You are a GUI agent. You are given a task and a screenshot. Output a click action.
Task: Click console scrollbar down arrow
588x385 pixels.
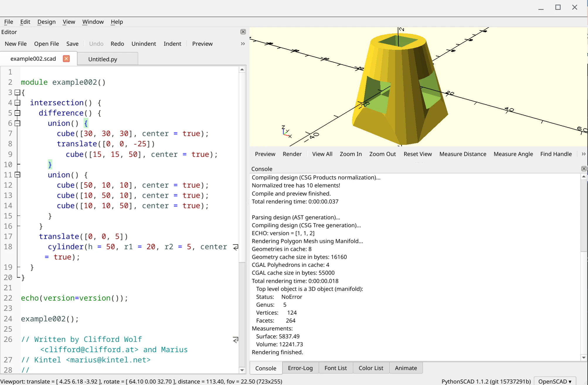pyautogui.click(x=584, y=357)
